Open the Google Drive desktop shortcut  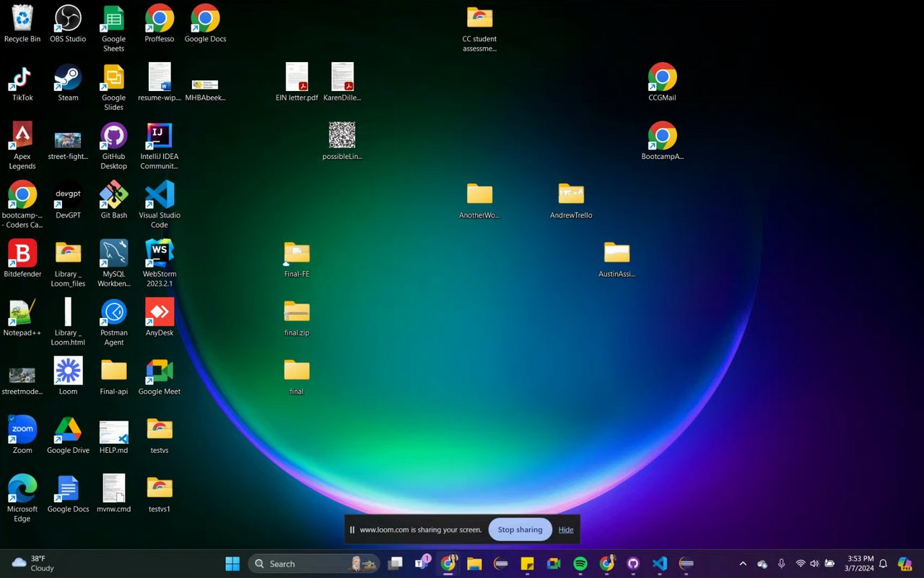(x=68, y=435)
